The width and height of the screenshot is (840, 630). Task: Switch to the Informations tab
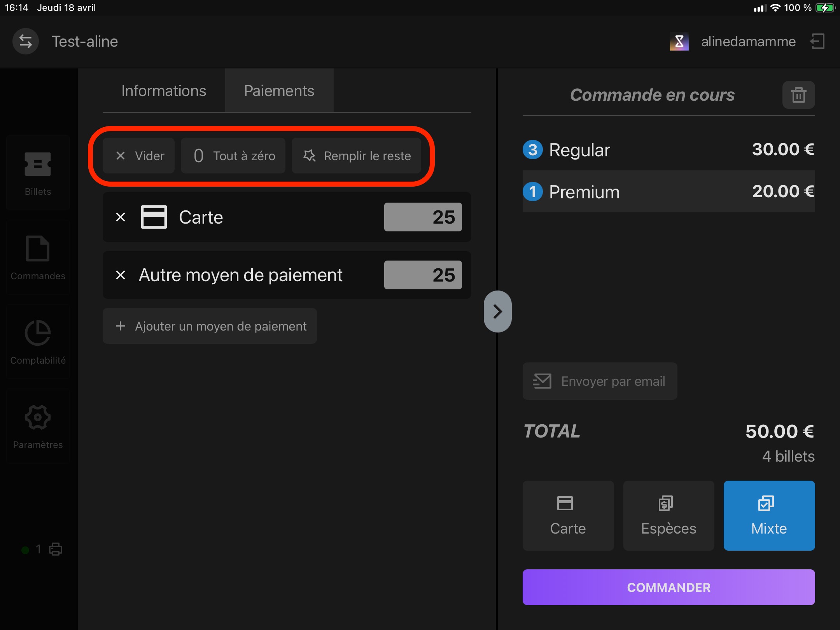[x=164, y=91]
